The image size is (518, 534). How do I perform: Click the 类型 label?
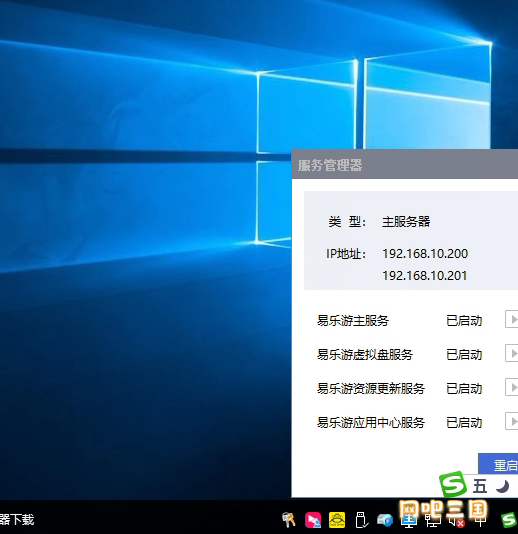coord(347,222)
